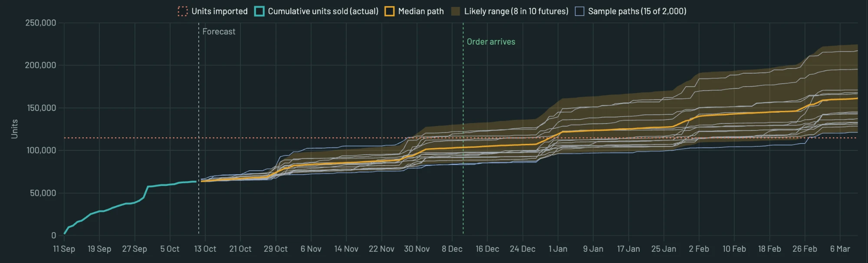Click the '27 Sep' x-axis label
The height and width of the screenshot is (263, 868).
pyautogui.click(x=135, y=249)
